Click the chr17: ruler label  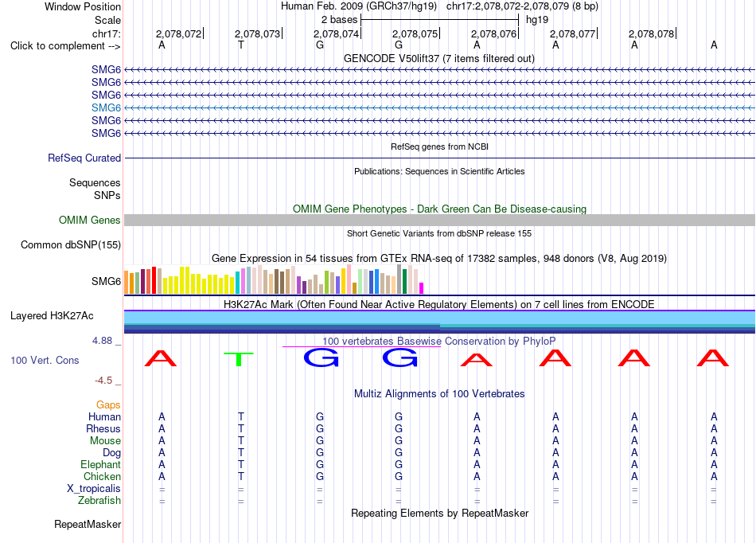coord(106,33)
